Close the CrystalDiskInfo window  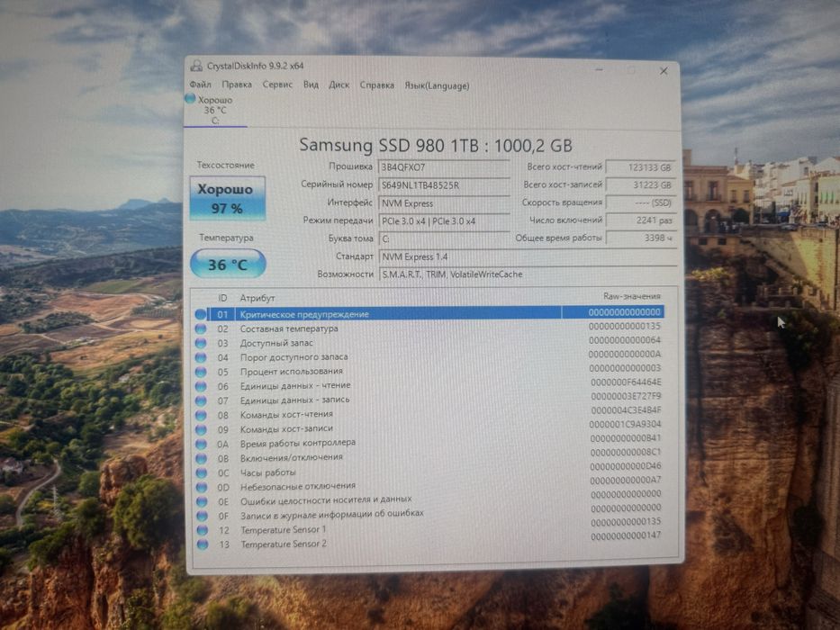click(664, 71)
